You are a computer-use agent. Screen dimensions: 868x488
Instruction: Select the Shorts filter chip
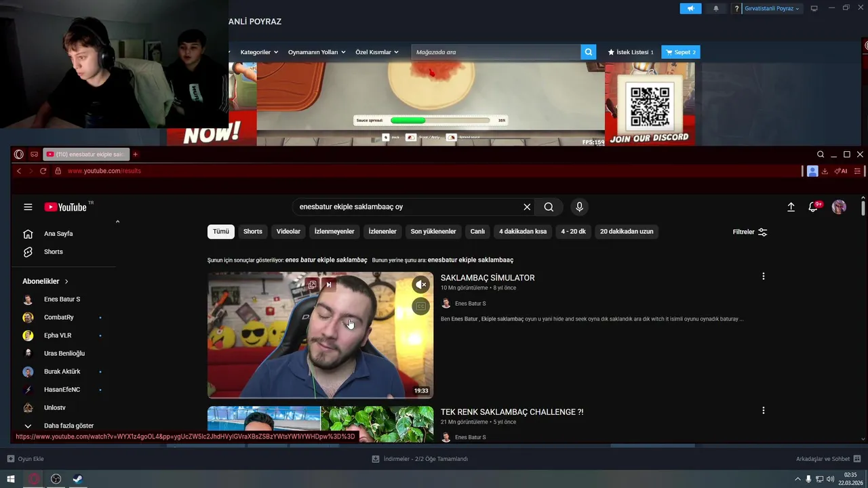(253, 232)
